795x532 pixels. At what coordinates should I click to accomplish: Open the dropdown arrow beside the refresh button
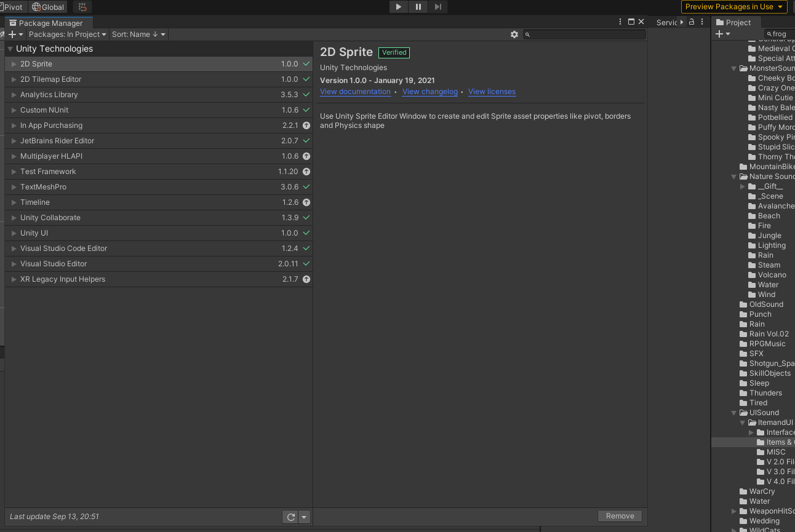pos(304,517)
